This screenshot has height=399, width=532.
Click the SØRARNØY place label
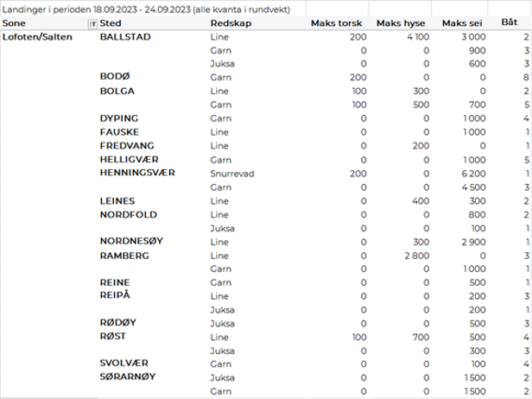point(131,378)
